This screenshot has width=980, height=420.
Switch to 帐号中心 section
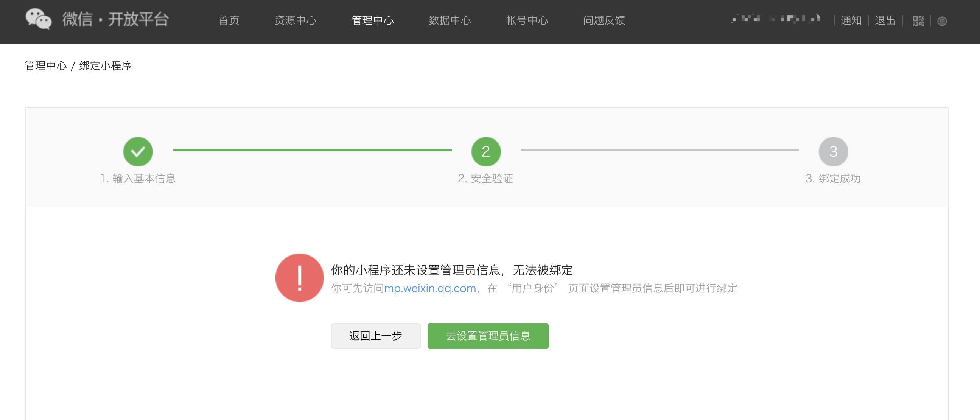tap(527, 20)
